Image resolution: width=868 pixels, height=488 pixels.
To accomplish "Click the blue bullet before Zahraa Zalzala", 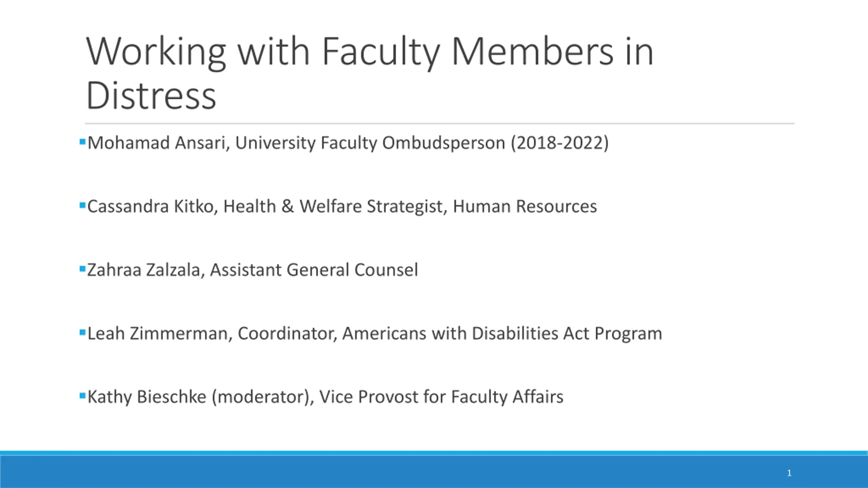I will point(82,269).
